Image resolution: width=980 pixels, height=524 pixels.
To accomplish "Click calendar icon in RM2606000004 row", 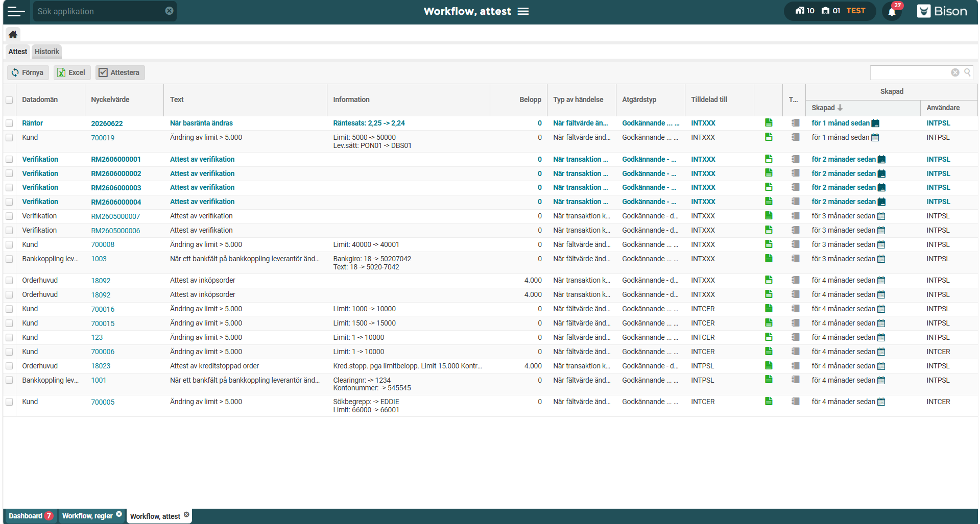I will click(881, 202).
